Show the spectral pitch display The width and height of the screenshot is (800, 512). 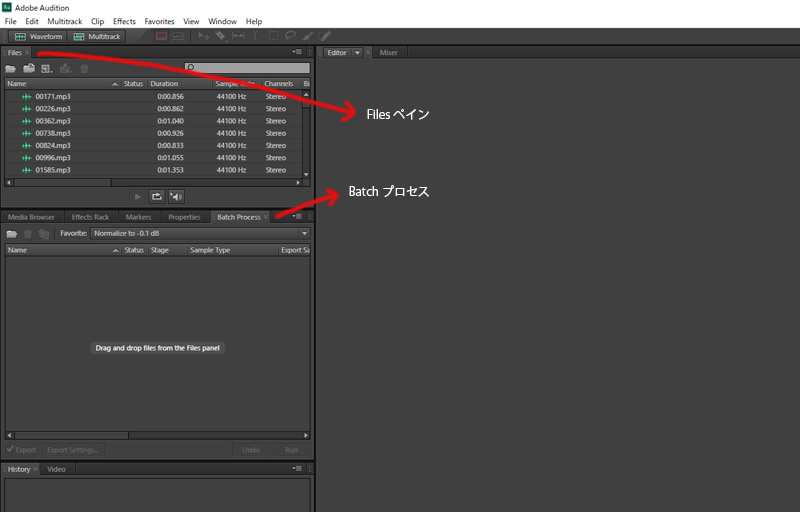pyautogui.click(x=178, y=36)
